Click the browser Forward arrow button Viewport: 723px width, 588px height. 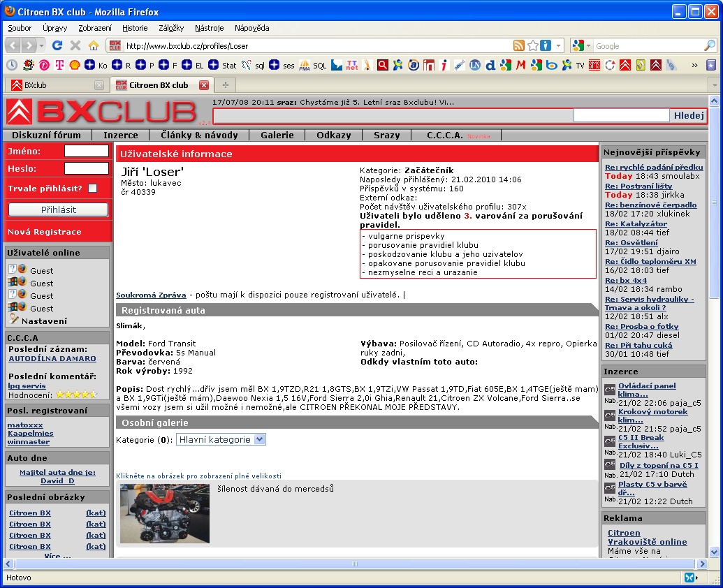[x=29, y=45]
